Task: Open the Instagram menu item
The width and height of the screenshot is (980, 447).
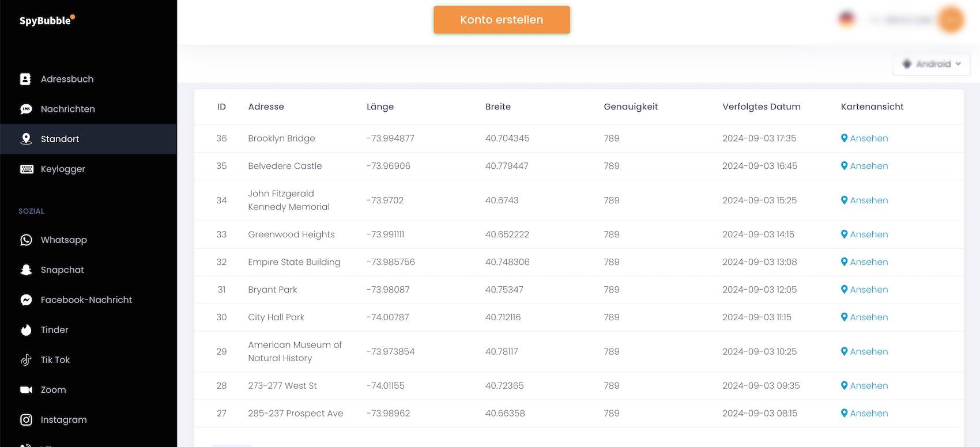Action: pos(88,419)
